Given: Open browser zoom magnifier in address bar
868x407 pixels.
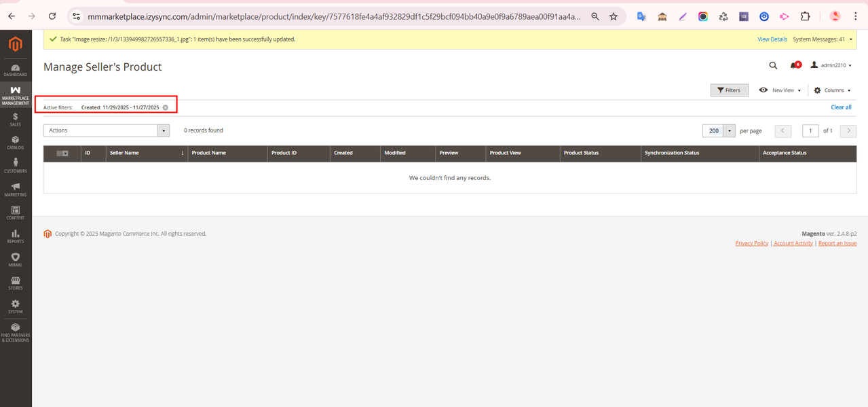Looking at the screenshot, I should (x=595, y=16).
